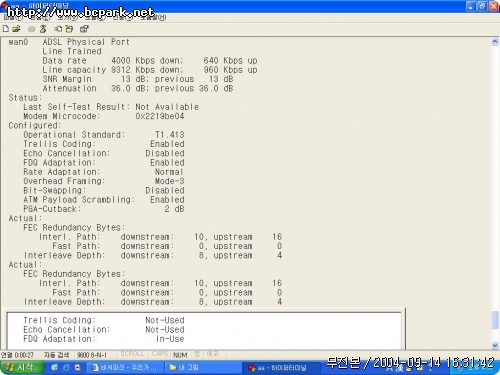The width and height of the screenshot is (500, 375).
Task: Click the 'SNR Margin' label
Action: 67,79
